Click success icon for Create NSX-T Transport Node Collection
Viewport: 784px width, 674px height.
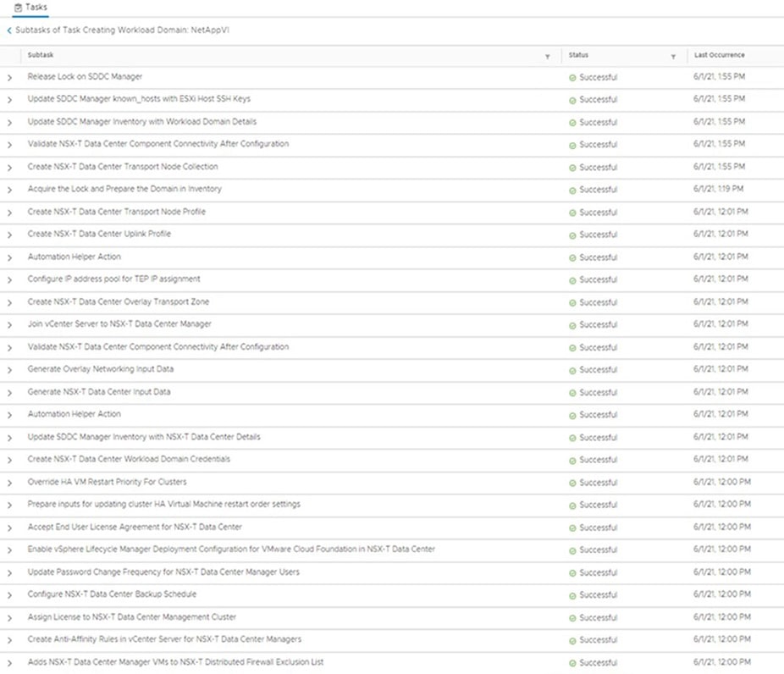click(572, 168)
